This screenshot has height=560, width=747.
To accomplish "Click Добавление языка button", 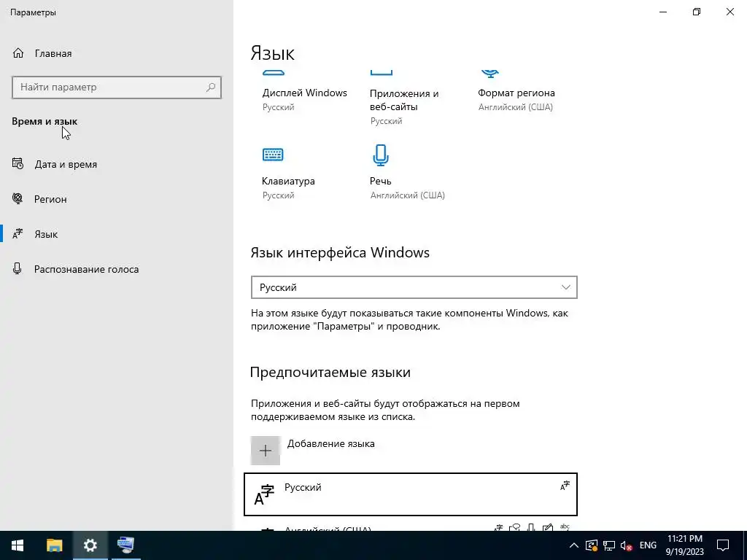I will pyautogui.click(x=313, y=451).
